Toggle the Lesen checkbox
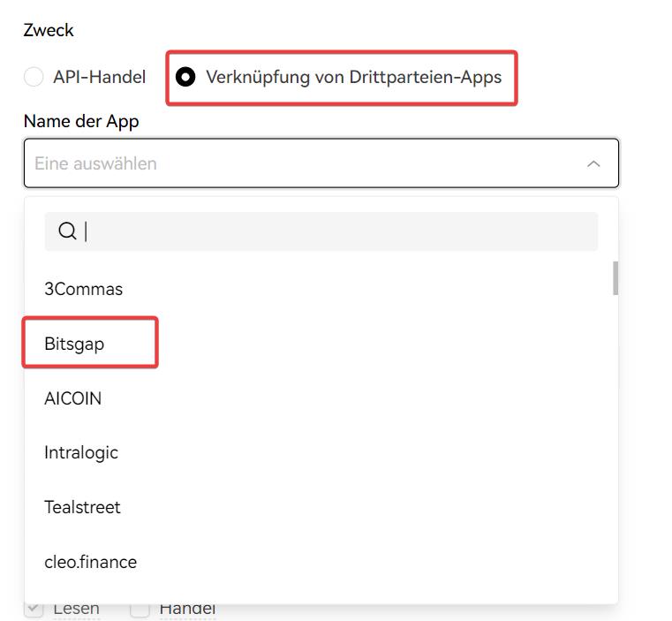The height and width of the screenshot is (621, 672). tap(34, 609)
